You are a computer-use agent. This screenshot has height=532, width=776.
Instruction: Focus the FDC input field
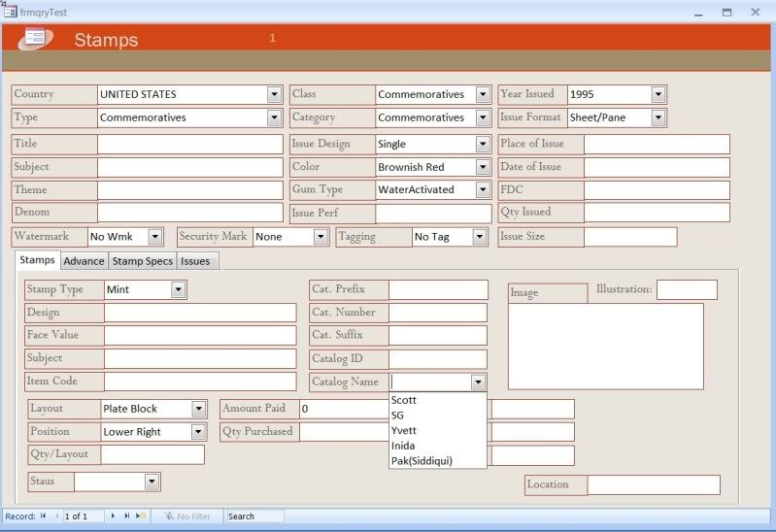click(657, 190)
